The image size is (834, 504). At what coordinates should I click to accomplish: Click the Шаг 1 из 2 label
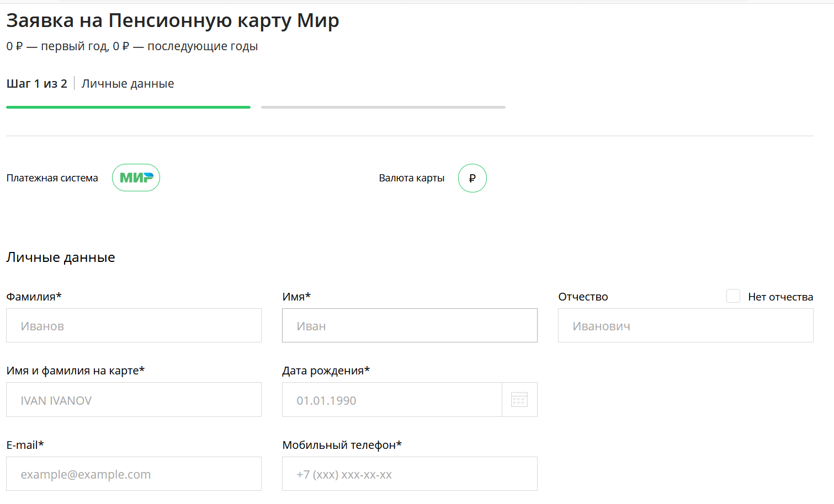[x=37, y=84]
